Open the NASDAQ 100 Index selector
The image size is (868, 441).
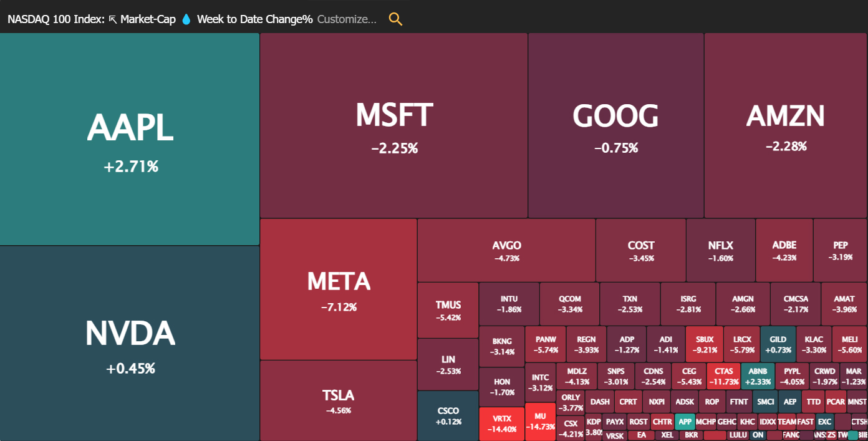[55, 19]
